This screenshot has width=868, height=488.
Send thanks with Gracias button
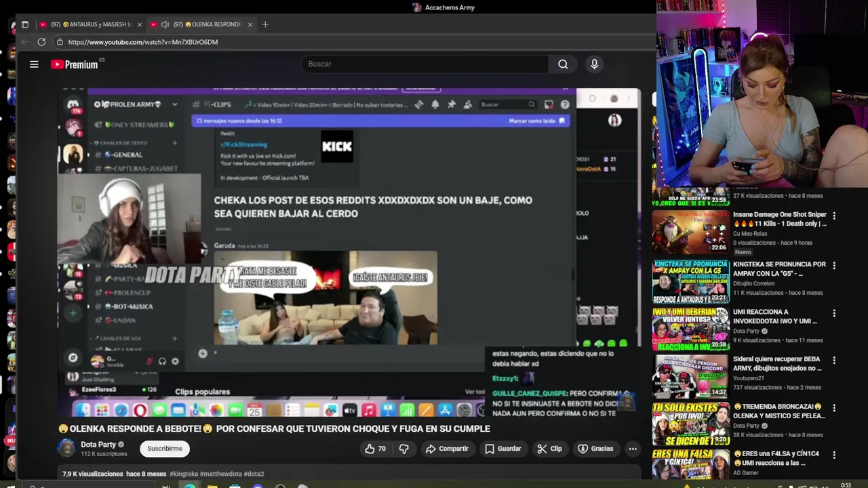595,449
